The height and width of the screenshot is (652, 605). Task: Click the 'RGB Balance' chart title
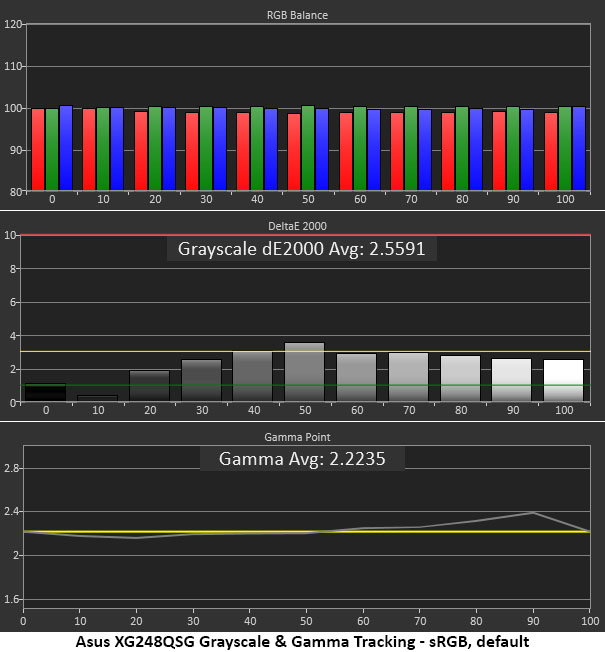point(297,15)
